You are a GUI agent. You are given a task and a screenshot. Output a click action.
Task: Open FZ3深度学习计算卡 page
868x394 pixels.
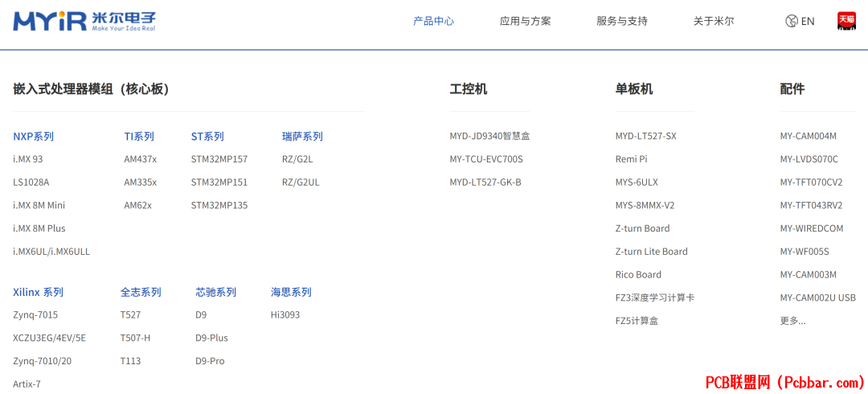point(655,298)
